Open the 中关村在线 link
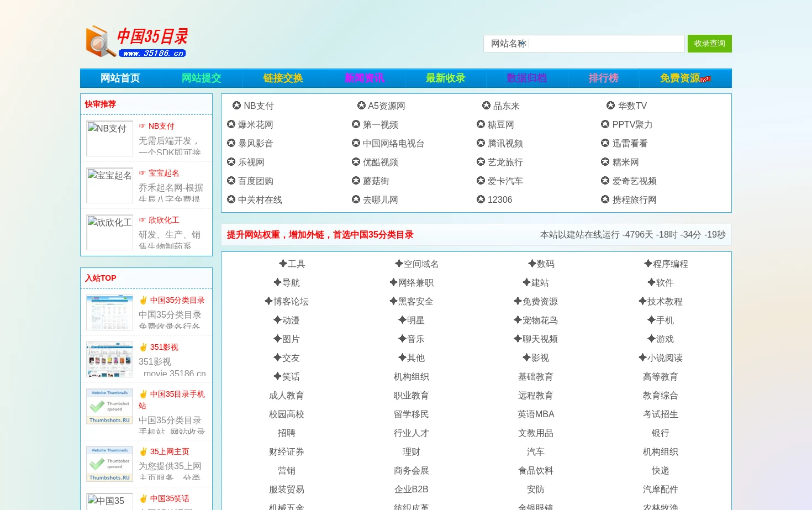812x510 pixels. point(260,199)
